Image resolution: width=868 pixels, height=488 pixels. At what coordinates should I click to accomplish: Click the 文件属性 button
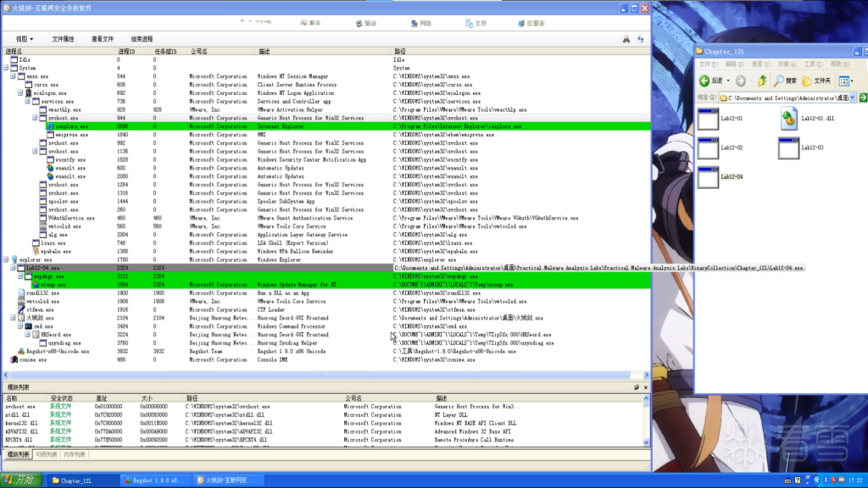pos(63,39)
